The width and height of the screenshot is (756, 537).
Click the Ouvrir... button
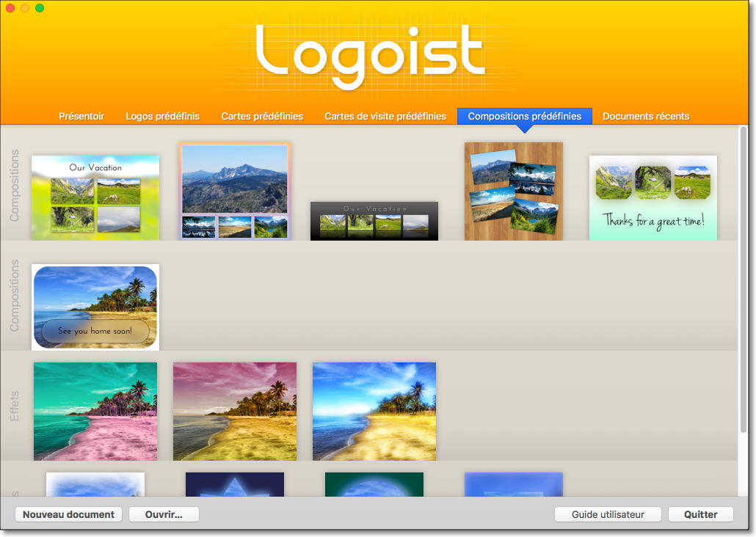pos(164,514)
